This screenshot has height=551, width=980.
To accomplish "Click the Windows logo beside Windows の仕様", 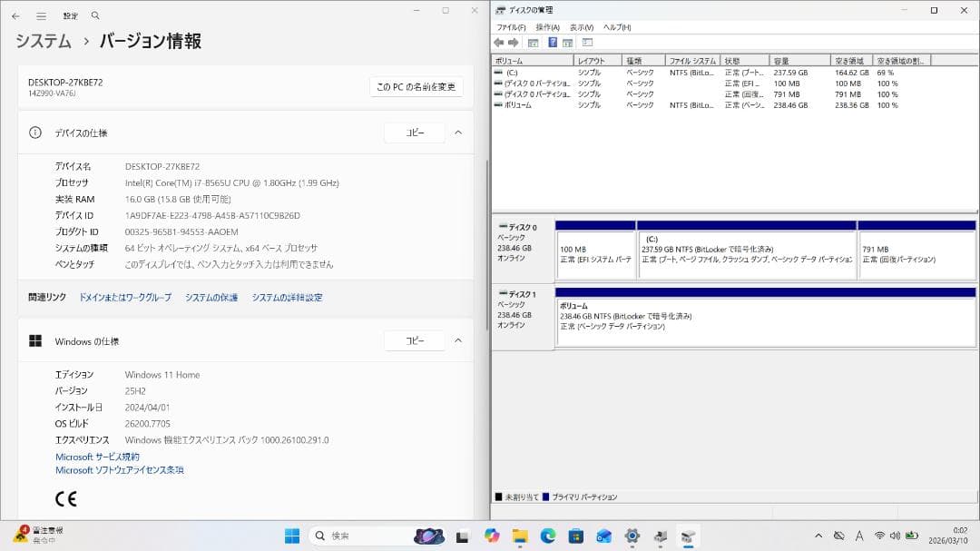I will tap(35, 340).
